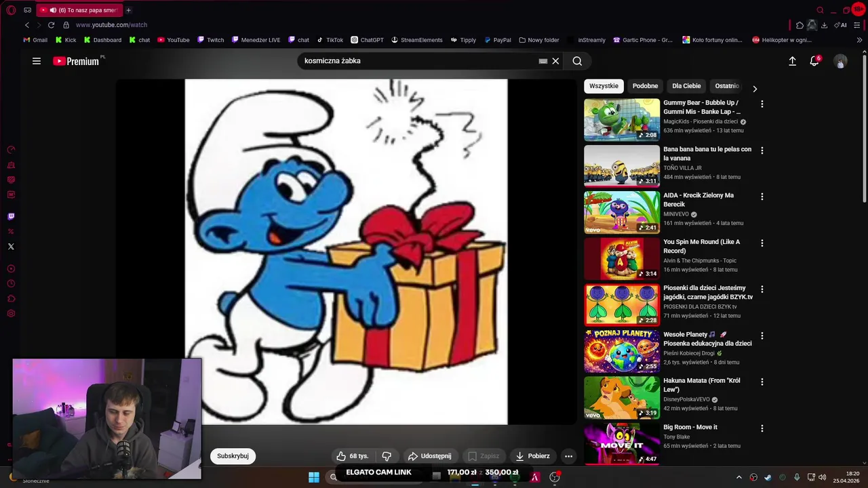Image resolution: width=868 pixels, height=488 pixels.
Task: Open Opera tab search magnifier
Action: [x=820, y=10]
